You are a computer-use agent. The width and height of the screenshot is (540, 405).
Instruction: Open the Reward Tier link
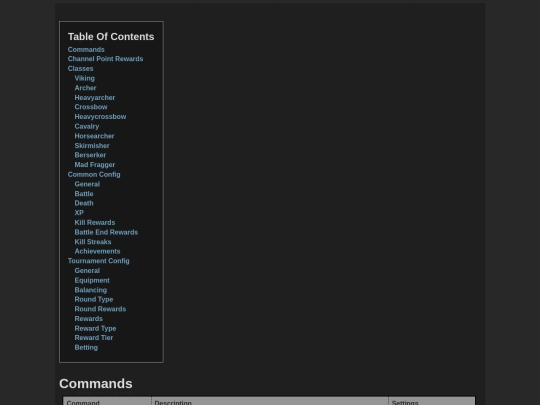pos(94,338)
